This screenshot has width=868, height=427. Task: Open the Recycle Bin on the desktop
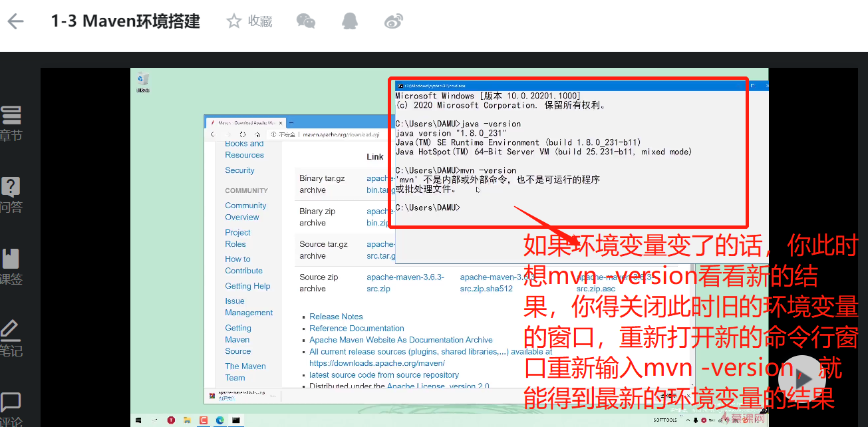[142, 82]
